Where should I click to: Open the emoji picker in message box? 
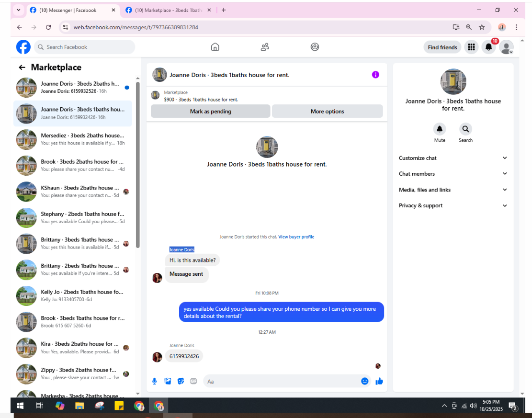365,381
